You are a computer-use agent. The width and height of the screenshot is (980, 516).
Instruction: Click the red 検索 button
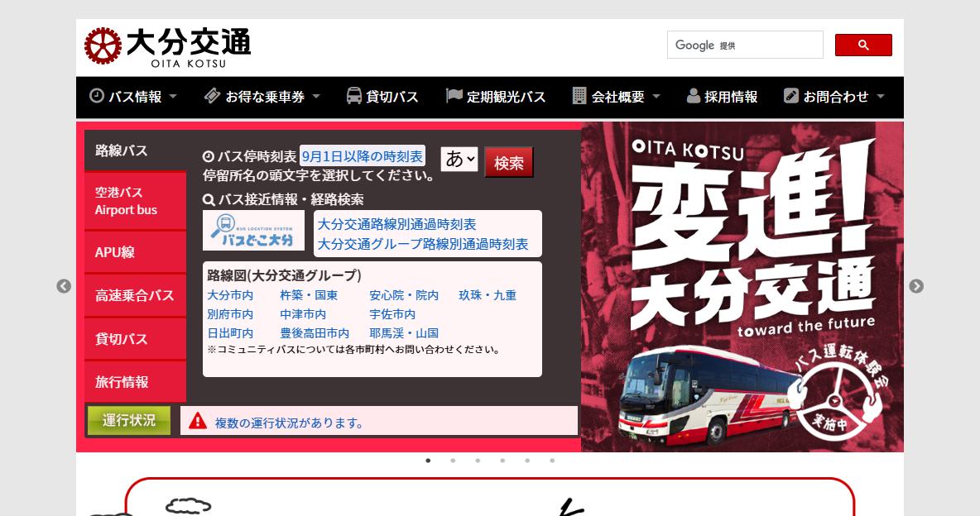509,162
